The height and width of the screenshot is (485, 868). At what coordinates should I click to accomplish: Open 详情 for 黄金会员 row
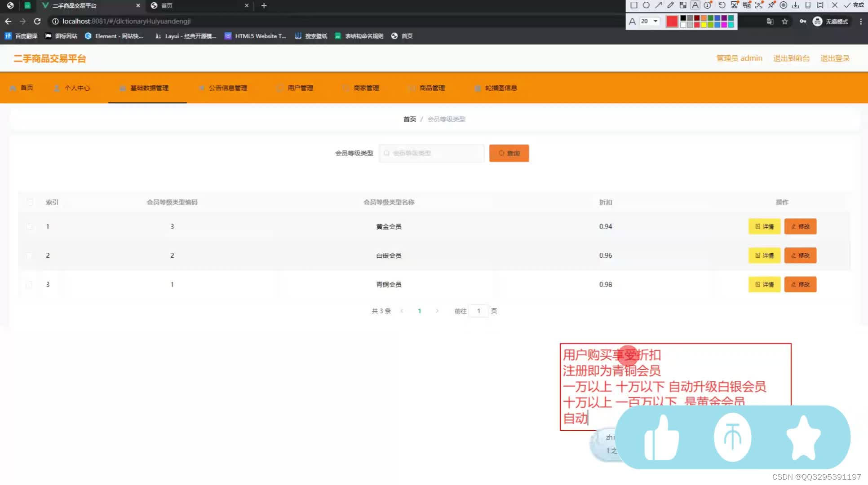[x=764, y=226]
